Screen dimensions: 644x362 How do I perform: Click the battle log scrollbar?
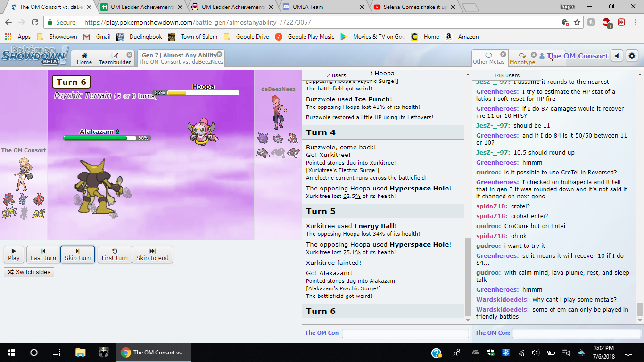(x=468, y=277)
